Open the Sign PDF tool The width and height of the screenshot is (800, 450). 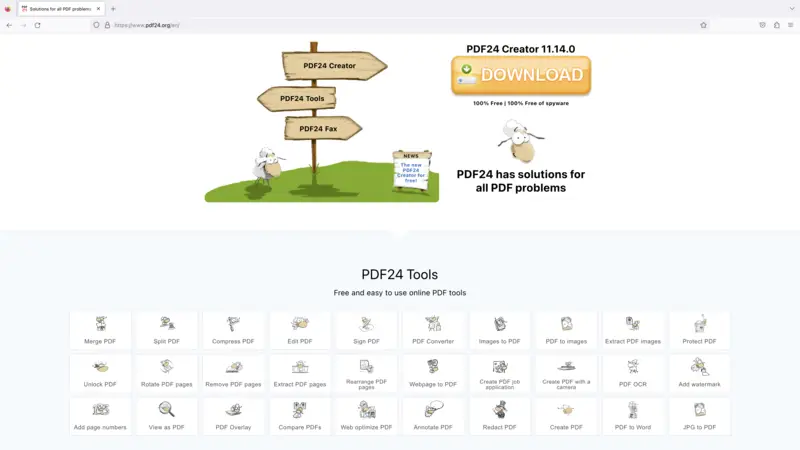point(366,331)
